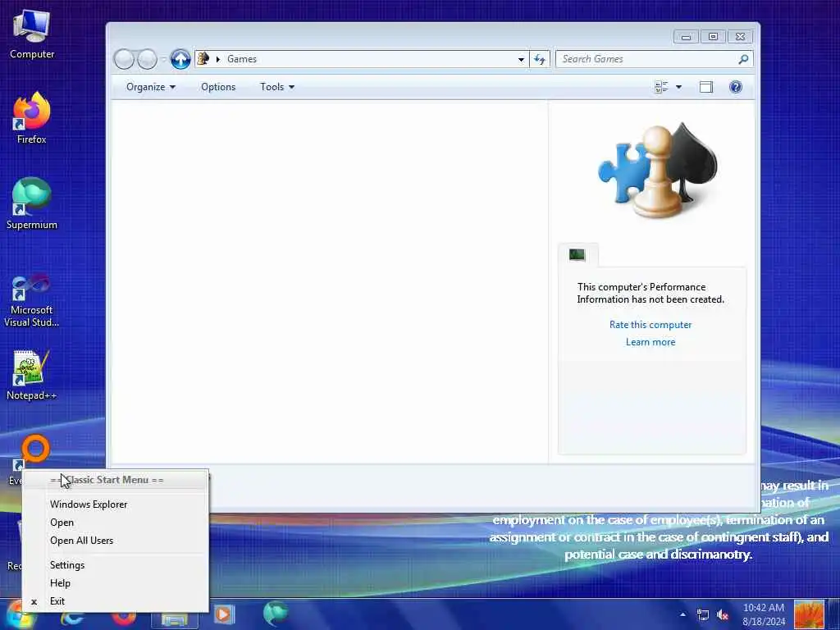Click the Games Explorer taskbar button

click(x=175, y=616)
